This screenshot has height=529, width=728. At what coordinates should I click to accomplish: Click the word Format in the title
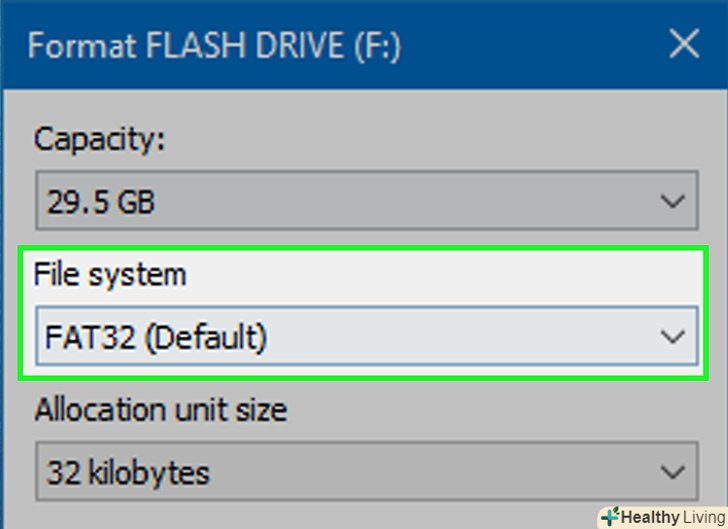pos(78,46)
